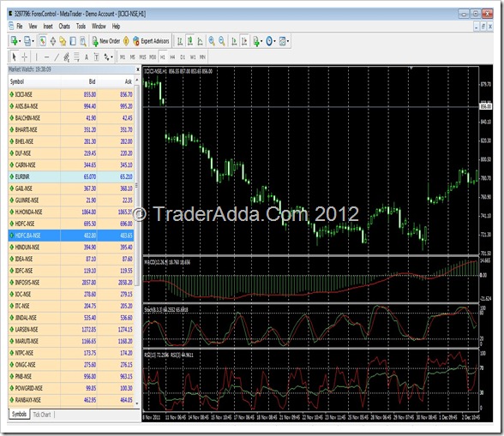Open the Terminal window icon
504x436 pixels.
pyautogui.click(x=73, y=41)
